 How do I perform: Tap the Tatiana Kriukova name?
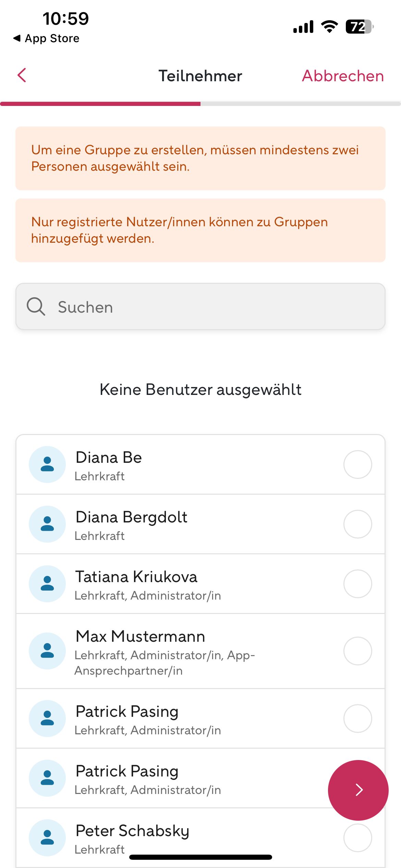pos(136,577)
